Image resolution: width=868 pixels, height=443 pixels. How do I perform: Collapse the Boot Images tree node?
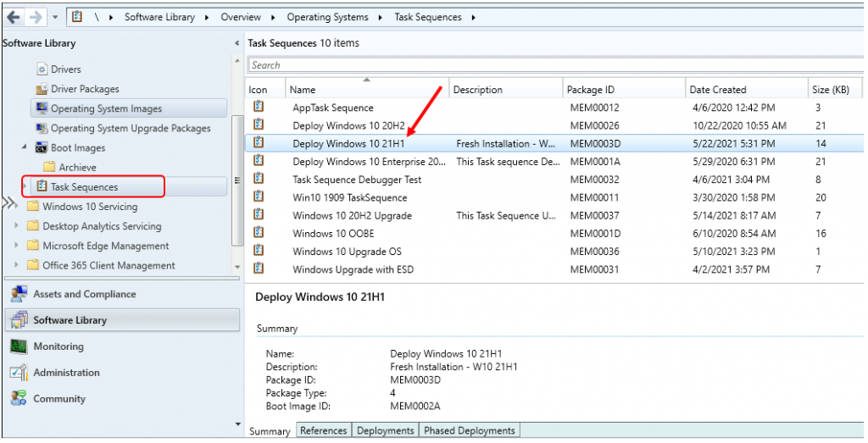[x=25, y=147]
